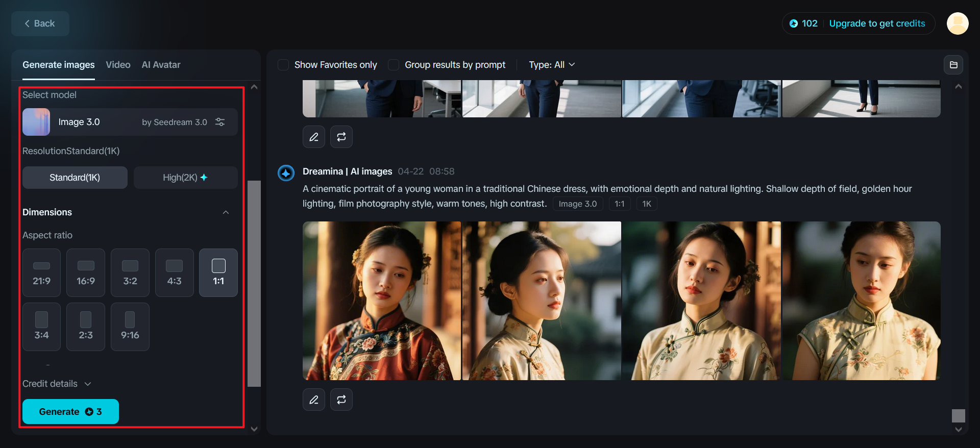Viewport: 980px width, 448px height.
Task: Select Standard(1K) resolution
Action: [x=75, y=178]
